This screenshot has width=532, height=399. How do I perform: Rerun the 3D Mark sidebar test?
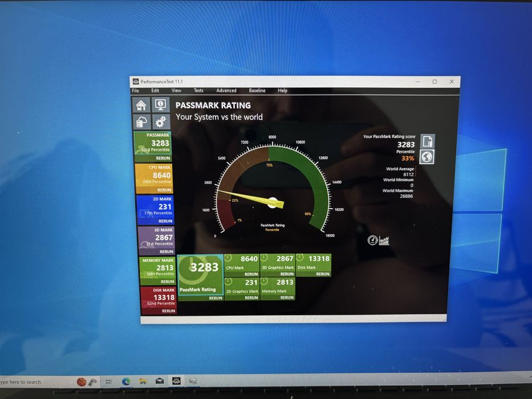(166, 252)
